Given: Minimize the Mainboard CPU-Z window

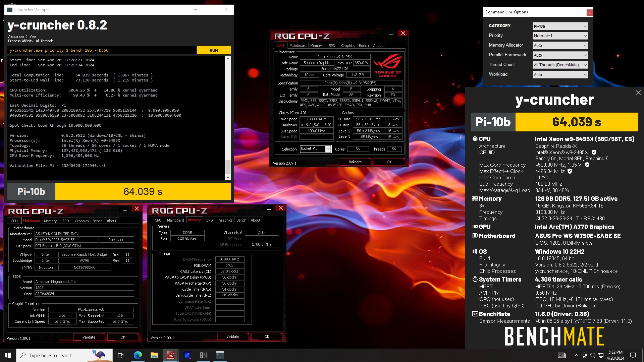Looking at the screenshot, I should [124, 210].
